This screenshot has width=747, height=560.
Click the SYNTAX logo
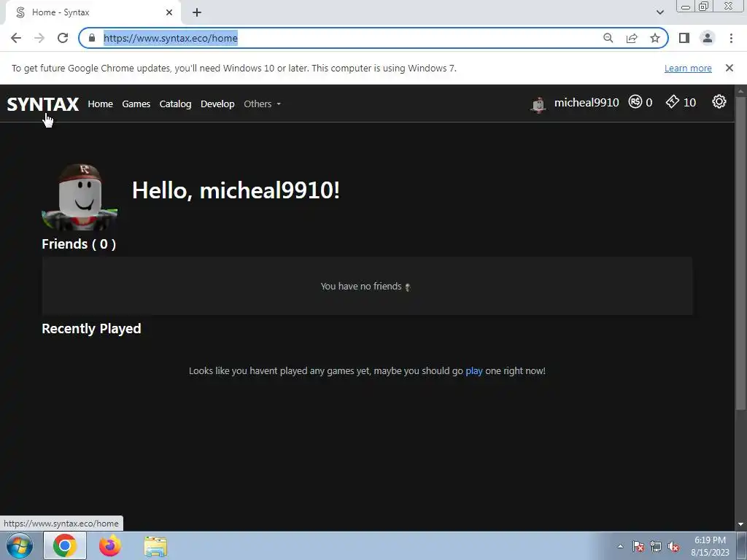coord(43,104)
